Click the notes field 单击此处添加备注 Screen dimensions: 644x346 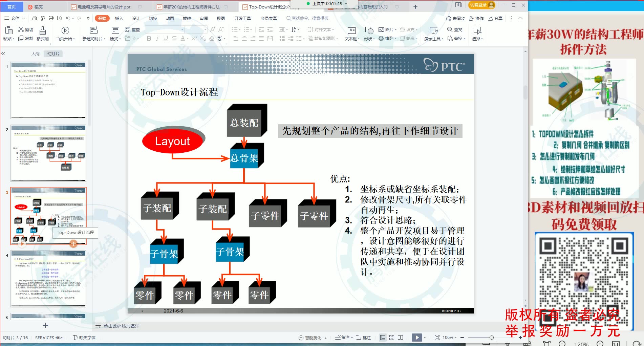point(121,326)
